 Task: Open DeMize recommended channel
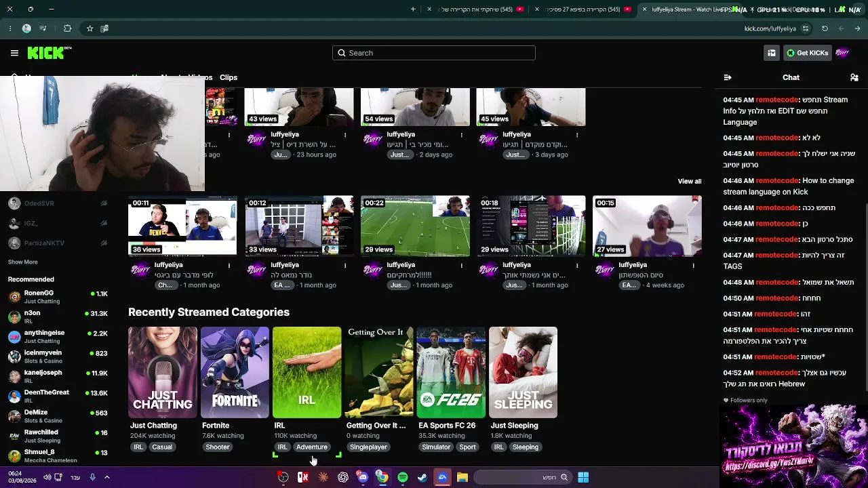(x=58, y=416)
